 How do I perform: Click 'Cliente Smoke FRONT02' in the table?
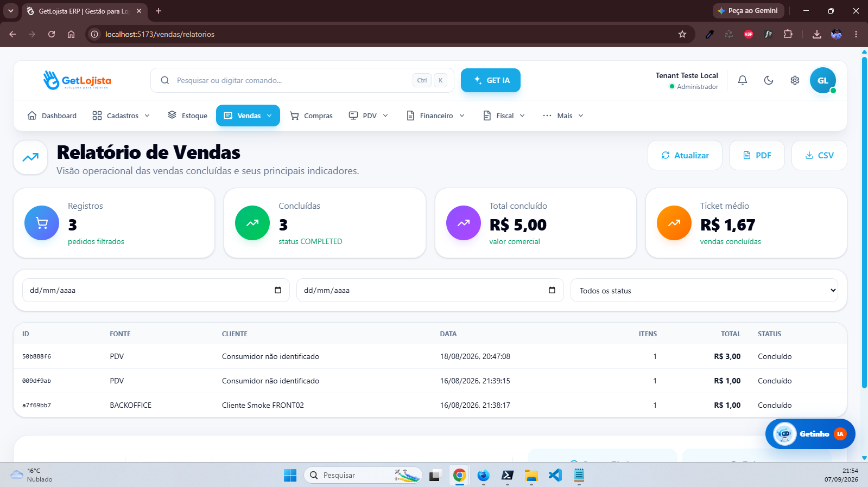click(x=263, y=405)
